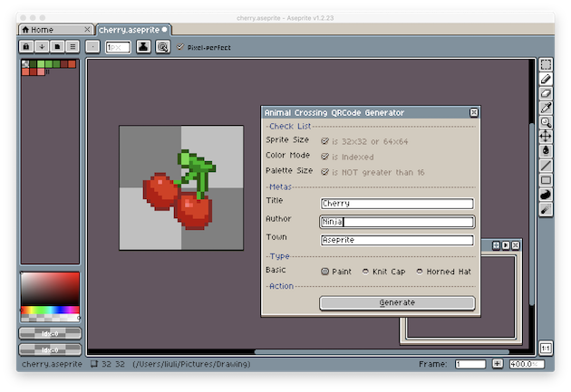Click the Color Mode indexed check item
Screen dimensions: 571x392
point(347,157)
